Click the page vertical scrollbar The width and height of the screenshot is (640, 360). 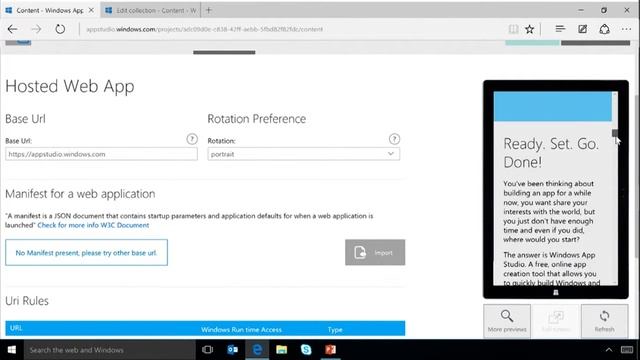pos(636,176)
